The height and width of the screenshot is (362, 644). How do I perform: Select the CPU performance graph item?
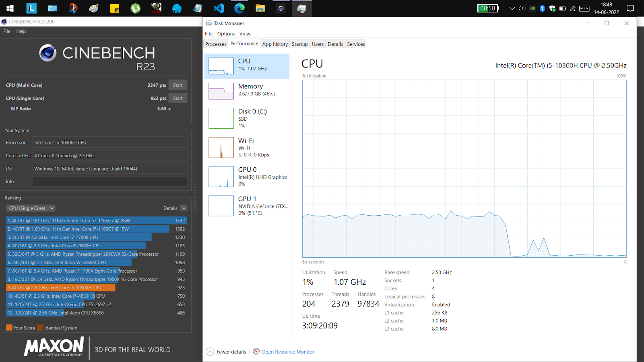pyautogui.click(x=247, y=66)
